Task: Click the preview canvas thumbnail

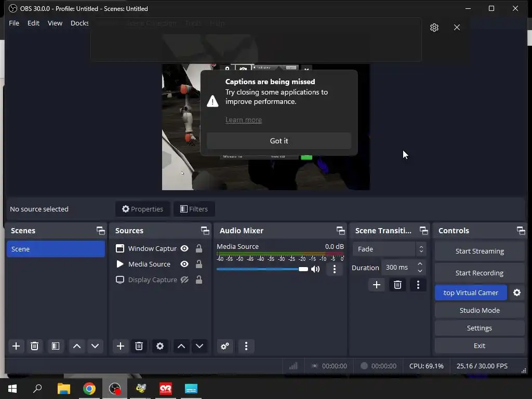Action: (266, 127)
